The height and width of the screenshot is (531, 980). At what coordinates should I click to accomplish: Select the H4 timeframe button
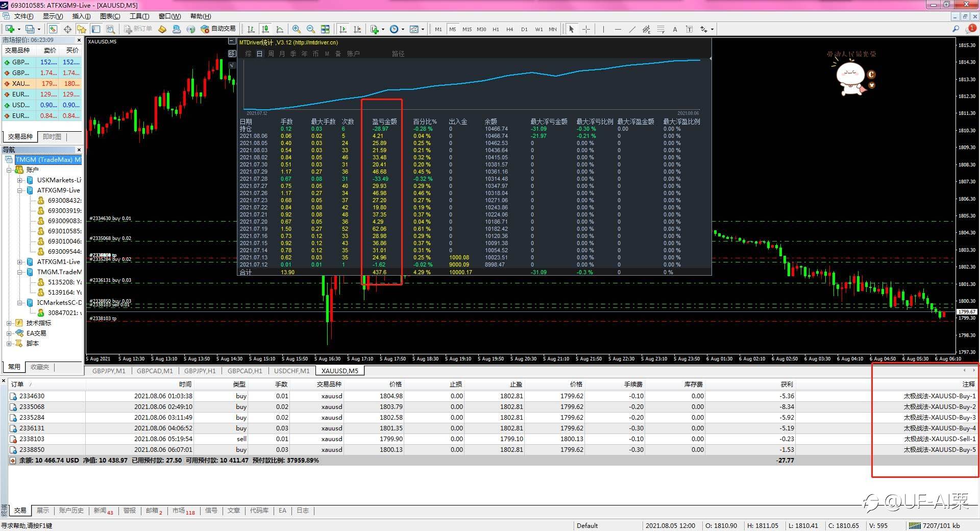pos(509,29)
